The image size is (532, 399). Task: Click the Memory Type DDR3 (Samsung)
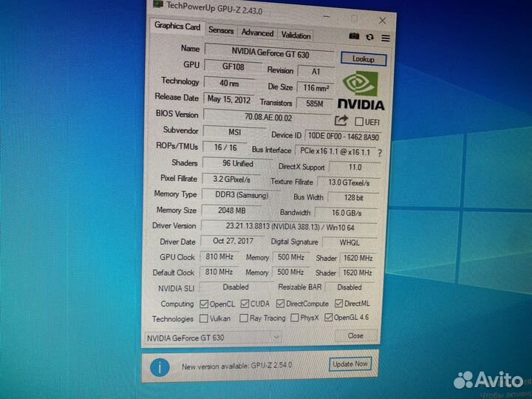[241, 195]
